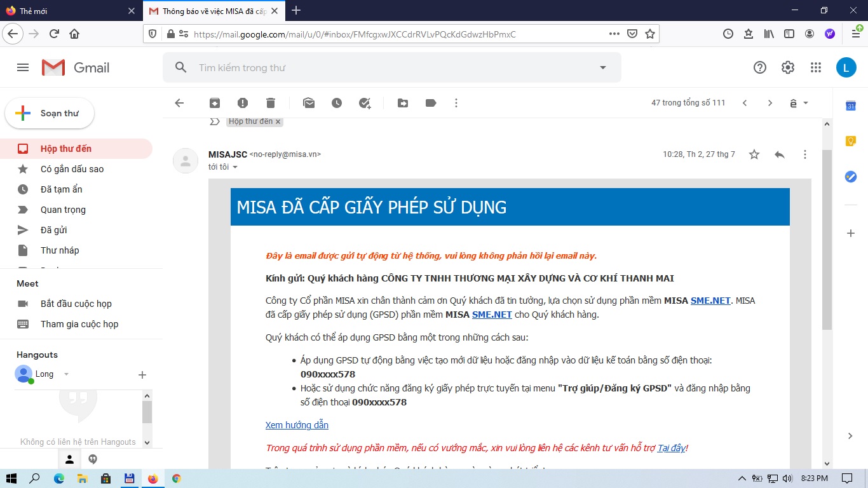868x488 pixels.
Task: Switch to the Thẻ mới browser tab
Action: 70,11
